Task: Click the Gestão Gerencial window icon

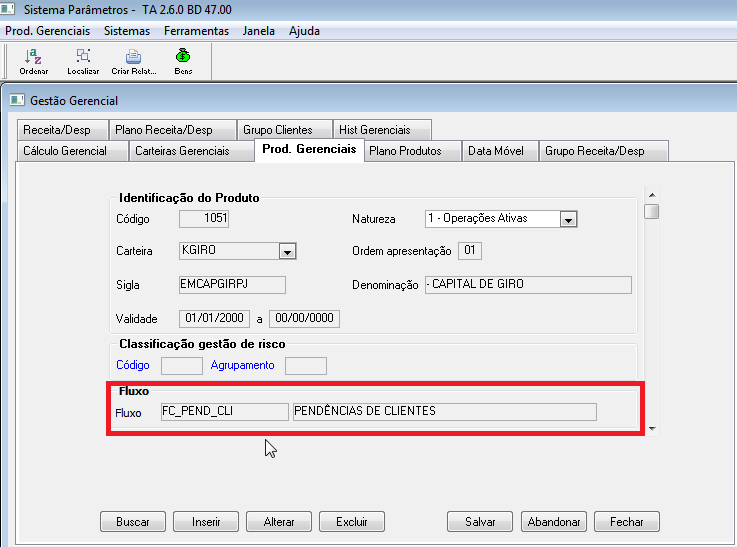Action: point(17,100)
